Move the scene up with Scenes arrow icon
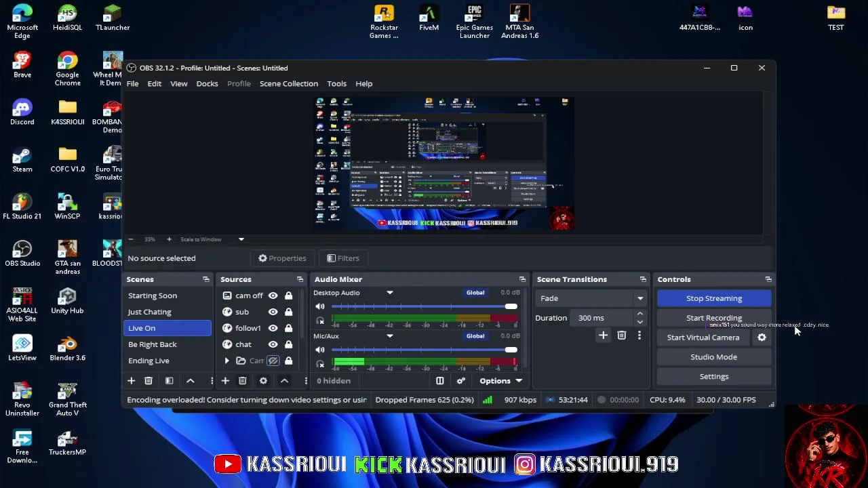This screenshot has width=868, height=488. (191, 381)
